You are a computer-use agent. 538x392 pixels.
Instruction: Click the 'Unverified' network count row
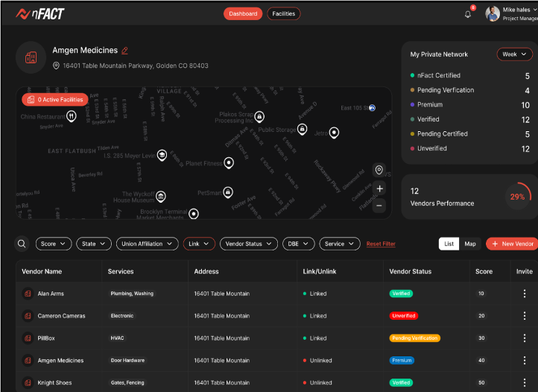pyautogui.click(x=469, y=148)
